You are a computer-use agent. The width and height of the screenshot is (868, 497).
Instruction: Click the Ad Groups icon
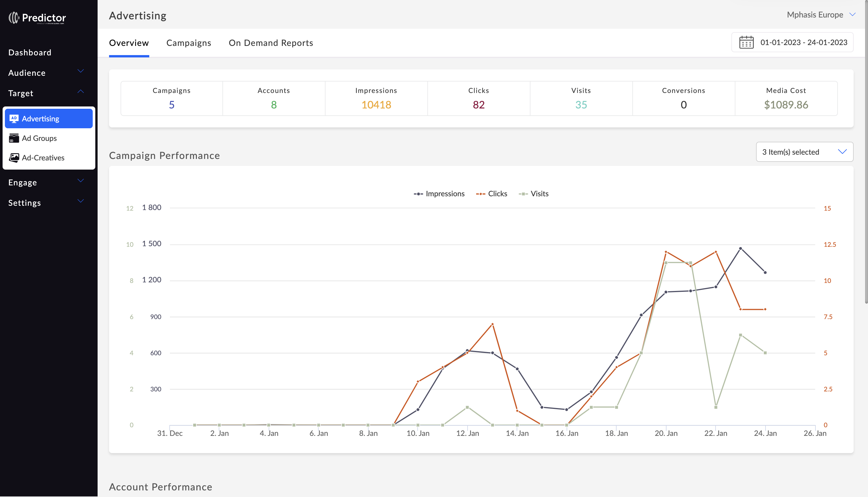pos(14,138)
